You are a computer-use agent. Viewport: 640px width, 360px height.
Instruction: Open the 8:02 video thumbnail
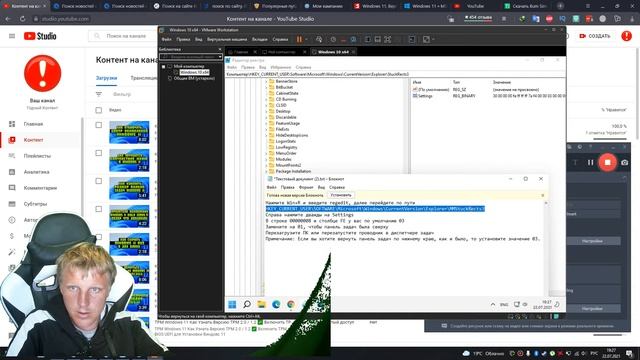(x=129, y=132)
